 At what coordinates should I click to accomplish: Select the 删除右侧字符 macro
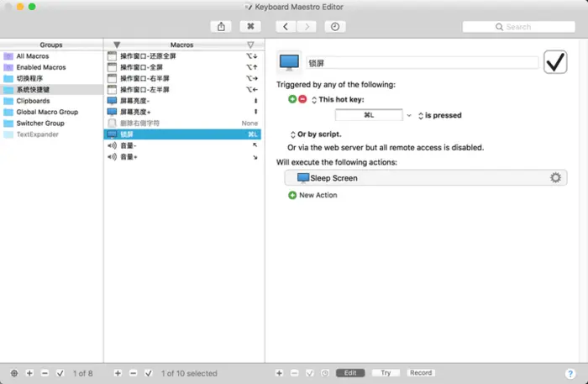[x=182, y=124]
